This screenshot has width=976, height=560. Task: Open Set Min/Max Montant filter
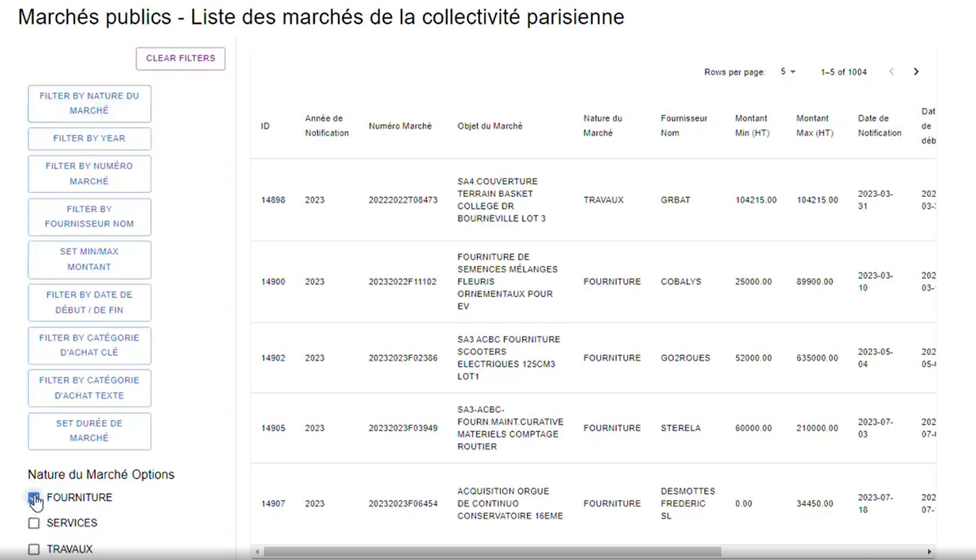[x=90, y=260]
